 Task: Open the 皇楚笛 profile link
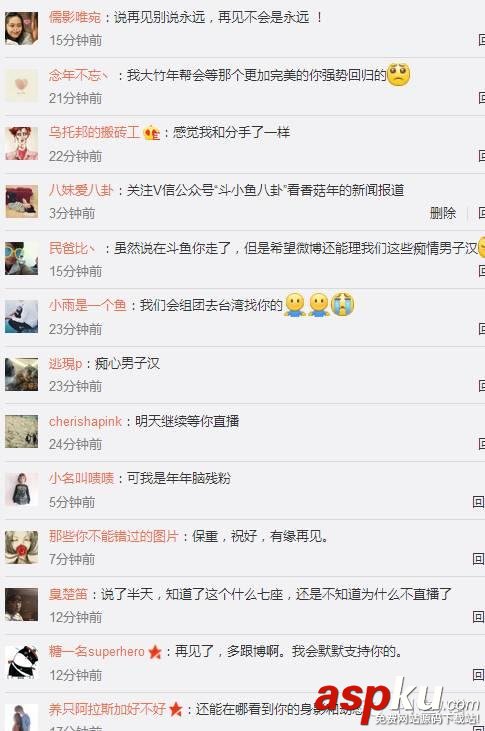(x=68, y=594)
